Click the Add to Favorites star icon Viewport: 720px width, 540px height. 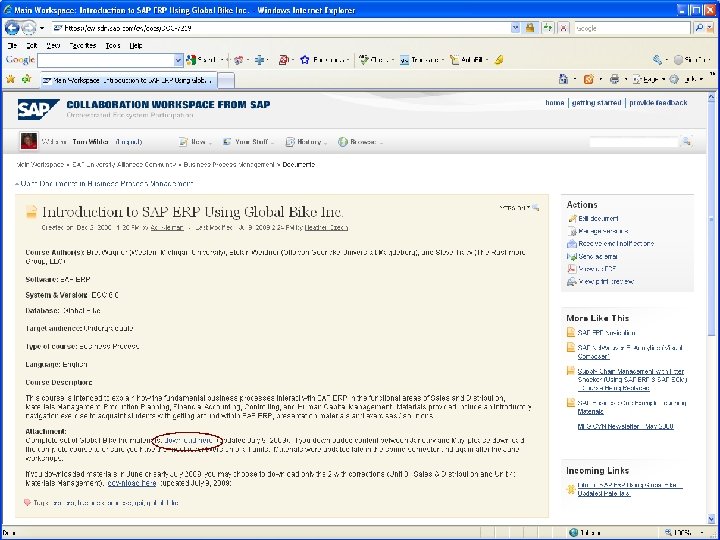(x=26, y=79)
